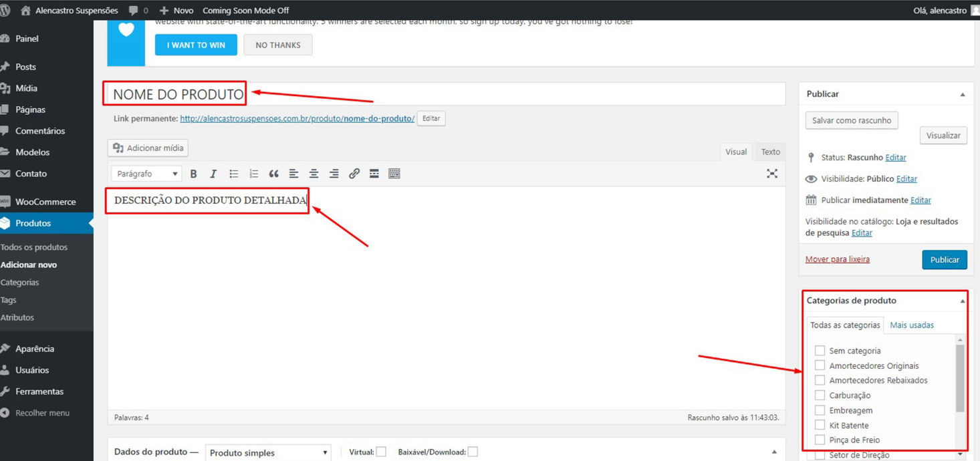Open the Parágrafo format dropdown

pos(146,174)
